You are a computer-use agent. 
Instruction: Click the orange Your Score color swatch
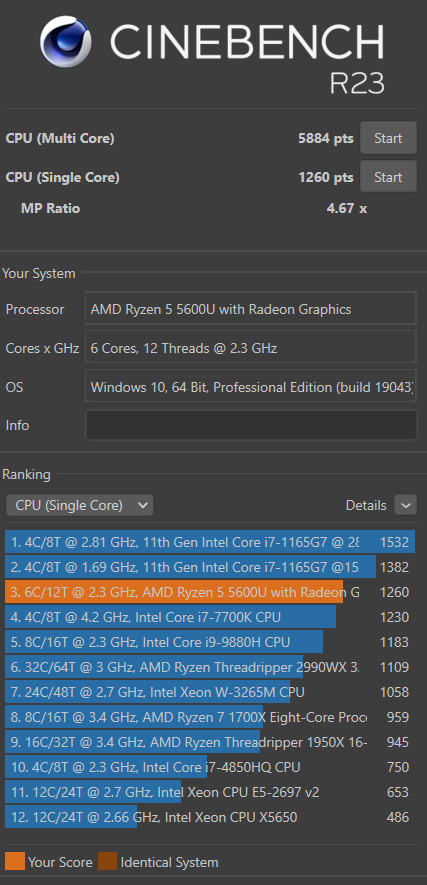pos(15,861)
